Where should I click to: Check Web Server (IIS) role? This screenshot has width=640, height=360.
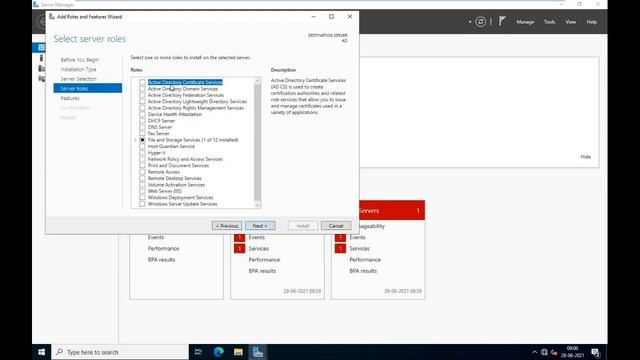click(142, 191)
